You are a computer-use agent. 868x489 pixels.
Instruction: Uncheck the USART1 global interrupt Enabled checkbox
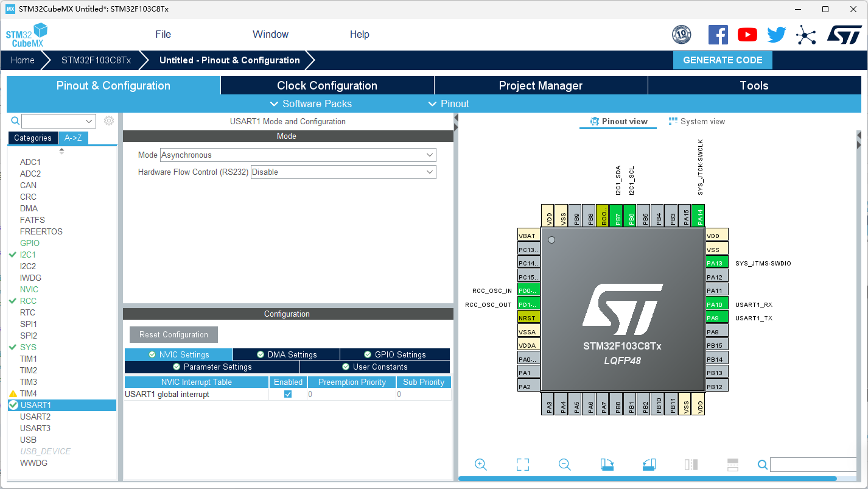tap(288, 394)
